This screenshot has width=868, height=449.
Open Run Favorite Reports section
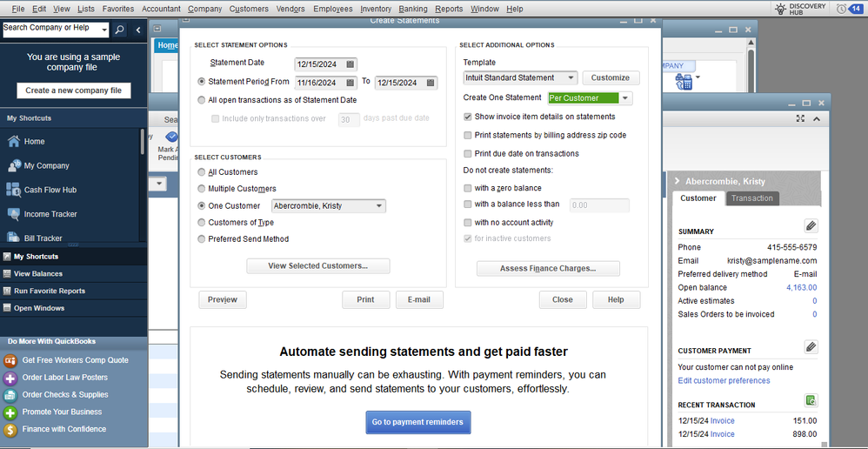point(73,291)
